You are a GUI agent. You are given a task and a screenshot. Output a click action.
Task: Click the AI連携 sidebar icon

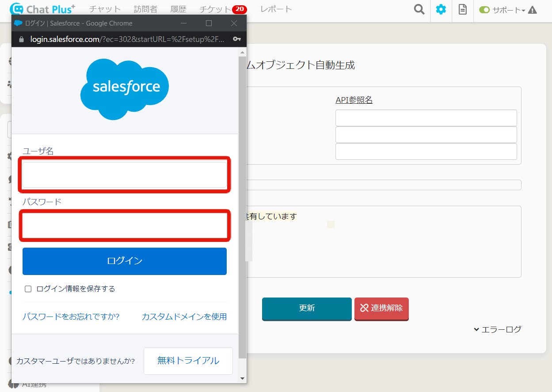14,384
